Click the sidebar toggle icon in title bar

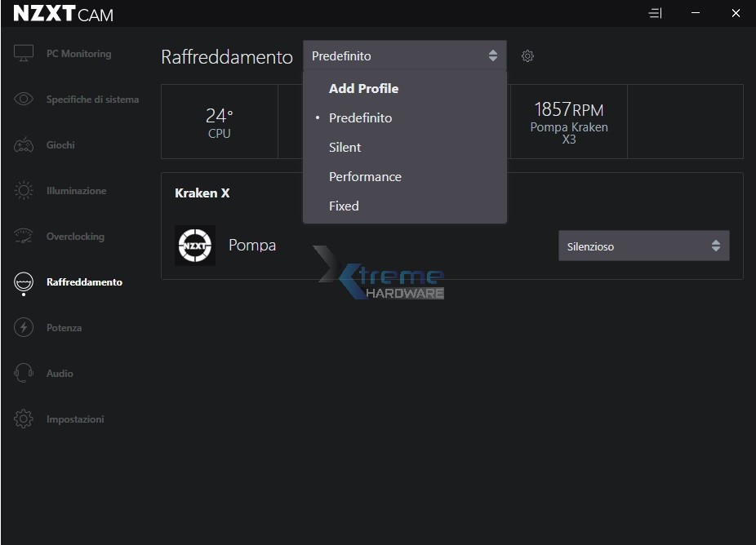pos(654,14)
